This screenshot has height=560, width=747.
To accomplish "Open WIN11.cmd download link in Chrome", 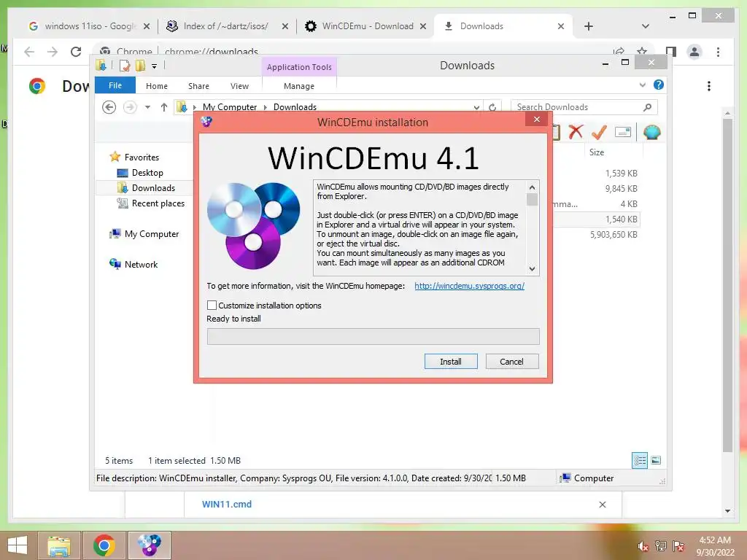I will coord(227,505).
